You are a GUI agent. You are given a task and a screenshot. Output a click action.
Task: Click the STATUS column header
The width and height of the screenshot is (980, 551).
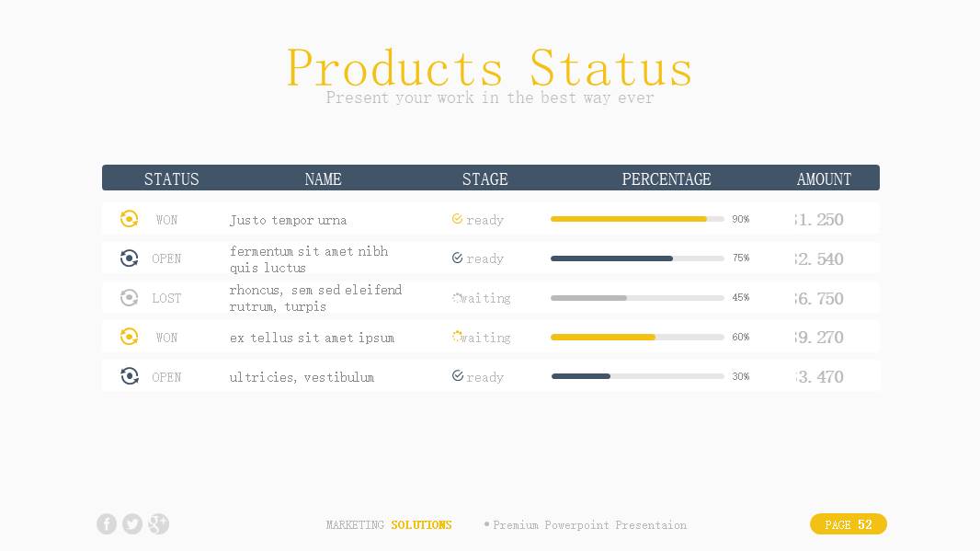pos(172,179)
